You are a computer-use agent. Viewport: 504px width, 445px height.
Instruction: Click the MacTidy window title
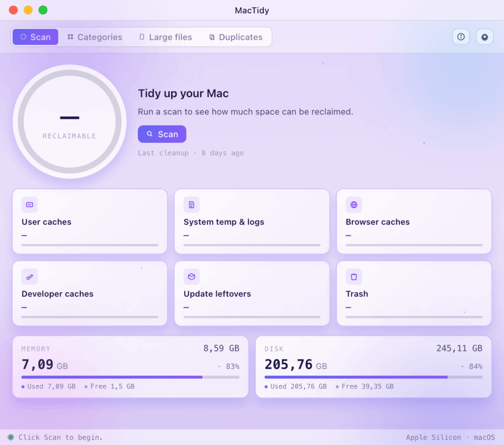(252, 10)
